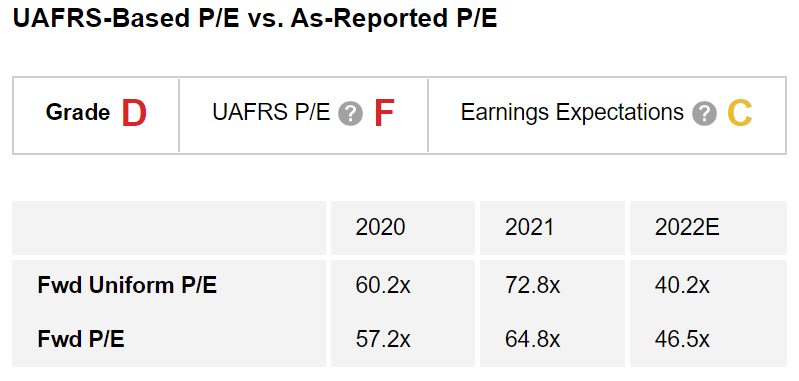
Task: Click the Fwd Uniform P/E row label
Action: click(x=127, y=285)
